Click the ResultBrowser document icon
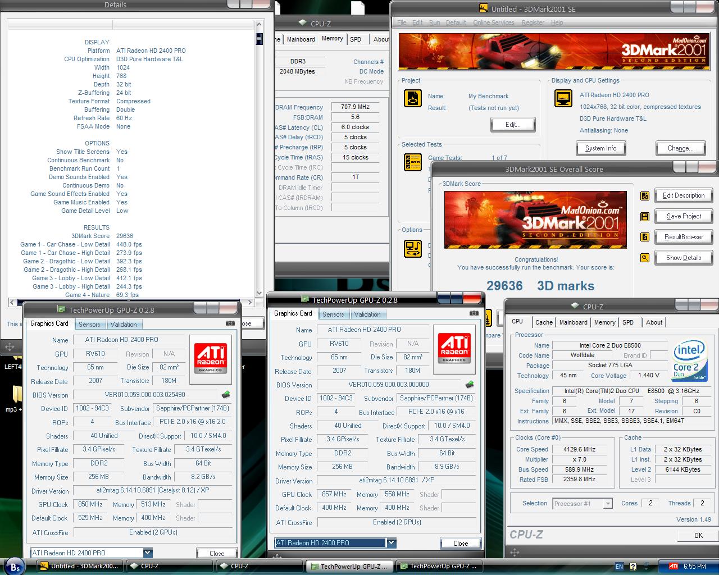728x575 pixels. (645, 237)
